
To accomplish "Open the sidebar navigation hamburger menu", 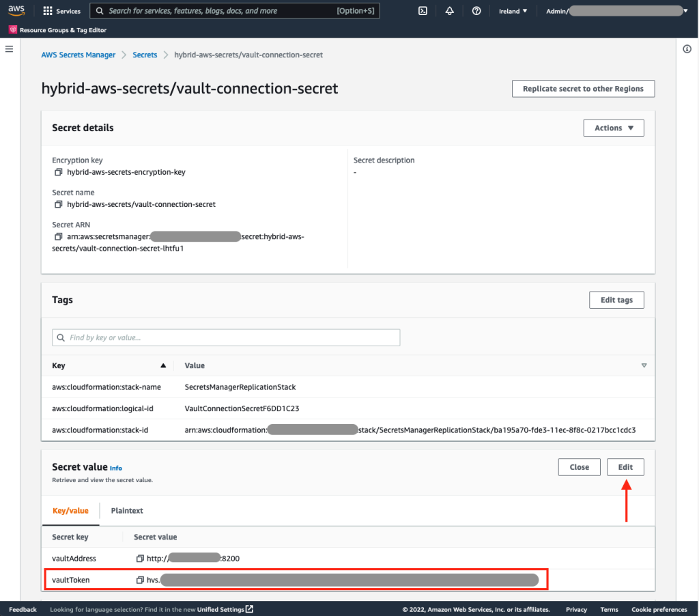I will point(9,48).
